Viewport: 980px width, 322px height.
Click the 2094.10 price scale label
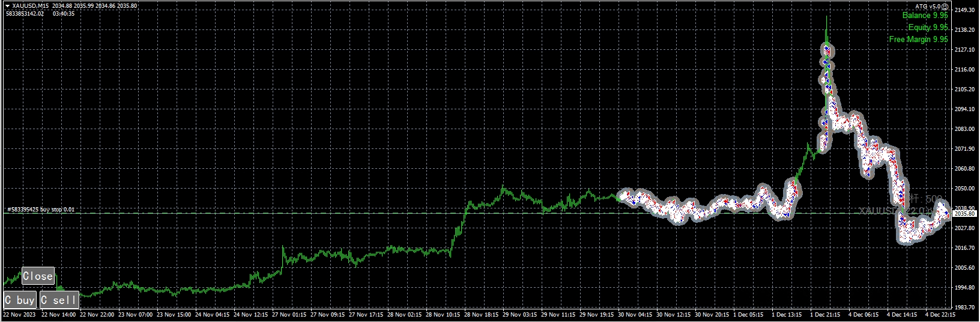point(964,109)
